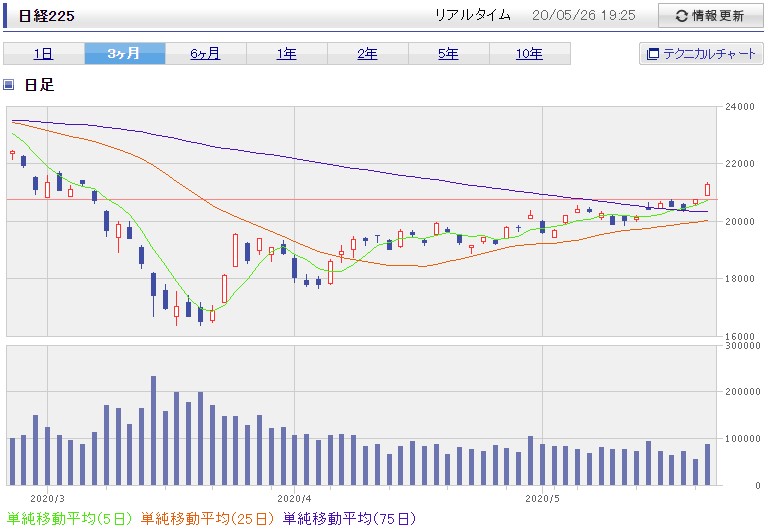Switch to the 1年 chart tab

(x=287, y=54)
